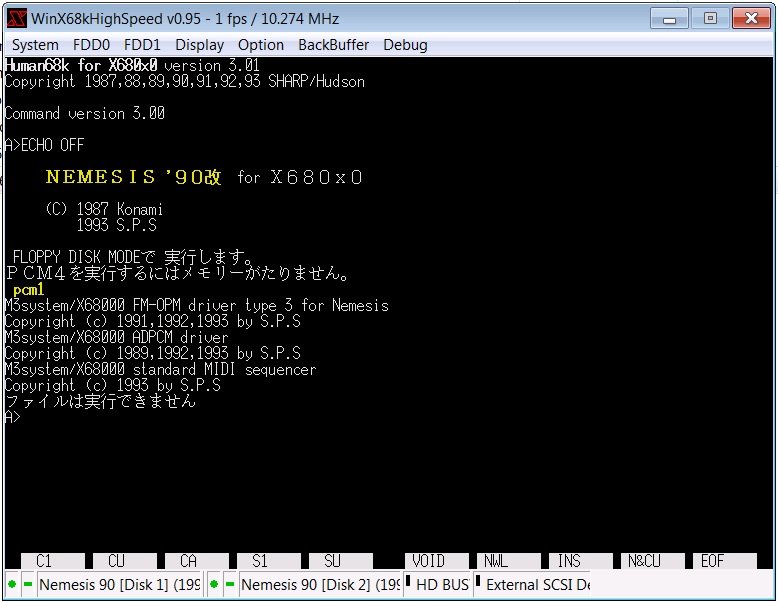Click the C1 function key label
Viewport: 778px width, 602px height.
(x=44, y=562)
